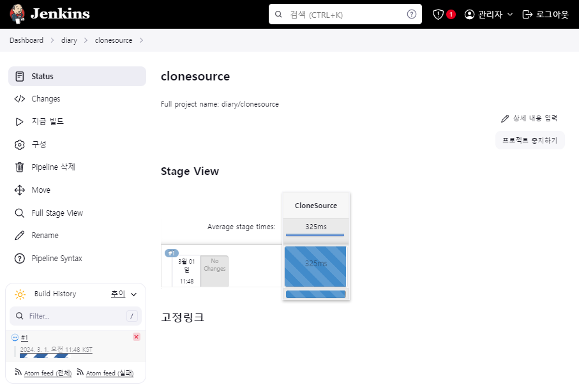Cancel build #1 with the red X
579x392 pixels.
(x=136, y=336)
